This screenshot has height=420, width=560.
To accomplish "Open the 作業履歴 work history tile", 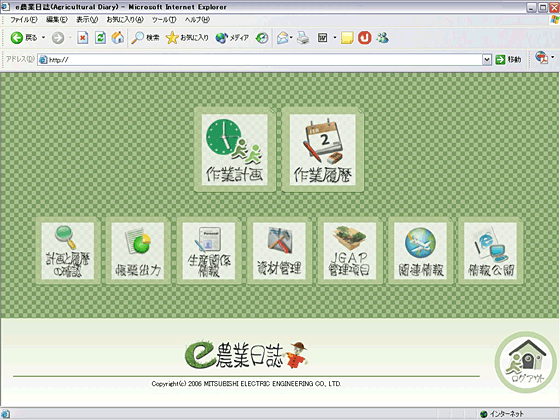I will point(322,150).
